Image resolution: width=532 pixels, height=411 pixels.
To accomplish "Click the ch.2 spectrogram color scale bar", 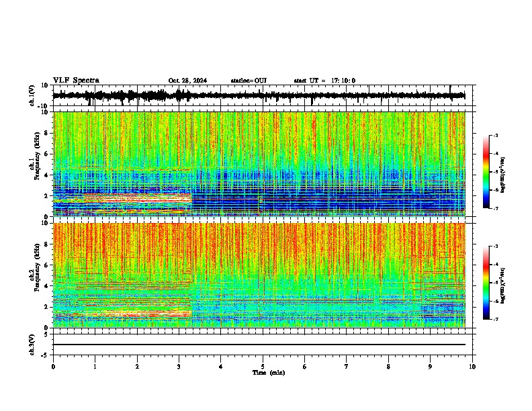I will pyautogui.click(x=486, y=283).
